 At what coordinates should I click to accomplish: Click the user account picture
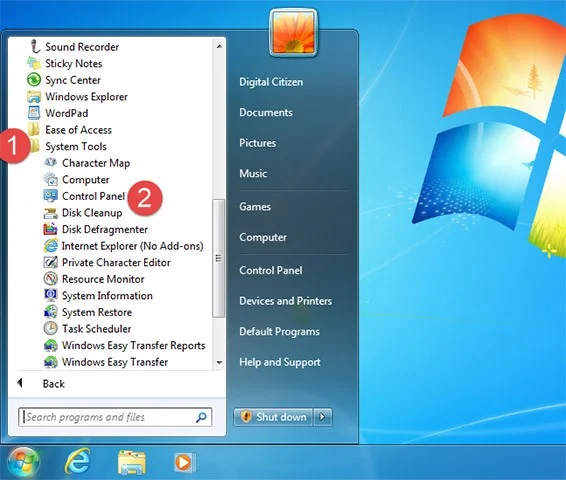click(293, 33)
